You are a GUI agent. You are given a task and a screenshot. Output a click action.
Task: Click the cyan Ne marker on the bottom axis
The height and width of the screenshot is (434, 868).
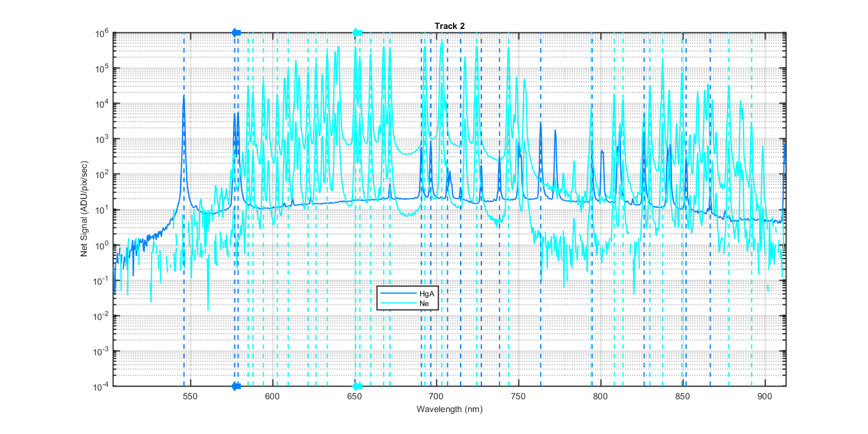[358, 387]
